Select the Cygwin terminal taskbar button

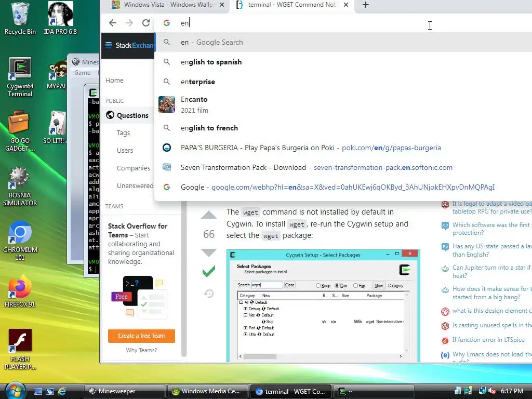tap(374, 391)
